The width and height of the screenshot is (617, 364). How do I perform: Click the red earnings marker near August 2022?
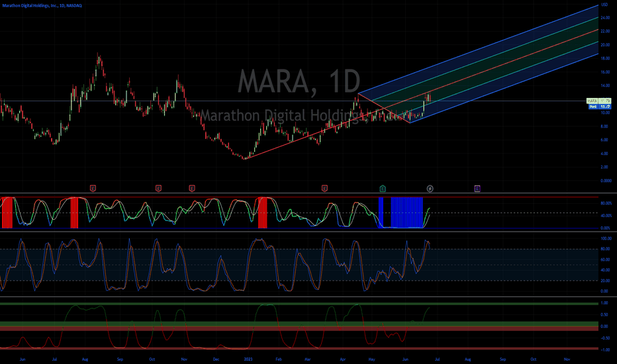(x=93, y=189)
